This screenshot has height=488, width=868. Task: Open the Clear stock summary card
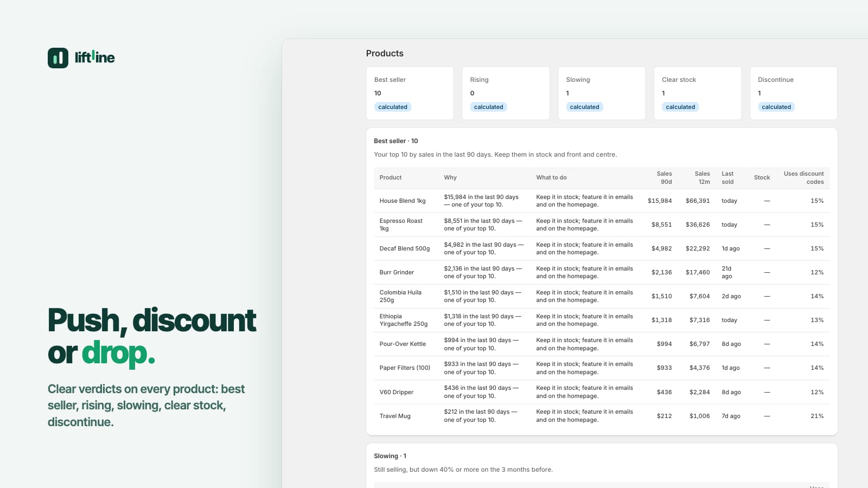point(698,93)
